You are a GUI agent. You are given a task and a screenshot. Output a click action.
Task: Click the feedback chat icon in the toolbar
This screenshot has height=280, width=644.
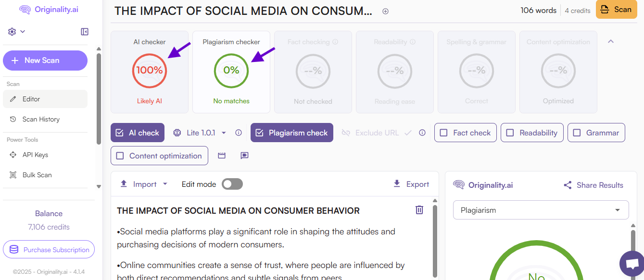coord(245,156)
